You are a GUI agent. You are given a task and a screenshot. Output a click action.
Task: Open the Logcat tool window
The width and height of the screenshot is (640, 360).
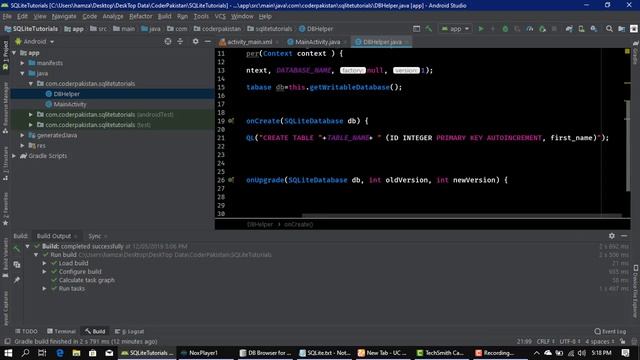pyautogui.click(x=129, y=331)
